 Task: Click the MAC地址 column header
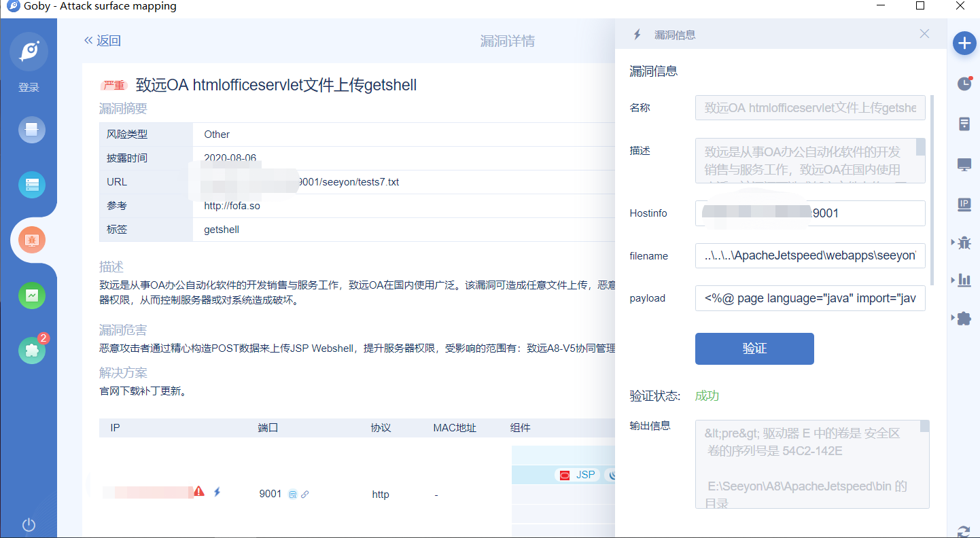455,428
